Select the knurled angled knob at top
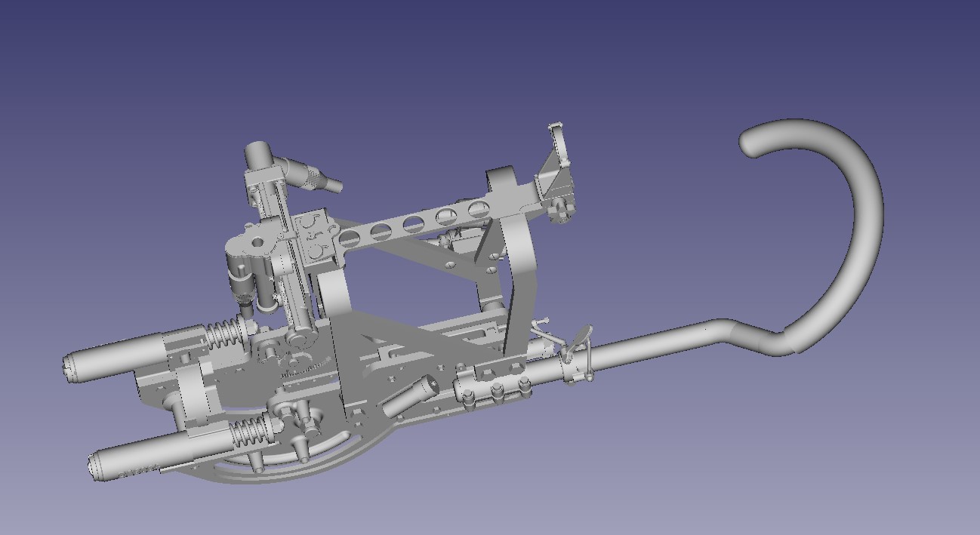 pyautogui.click(x=313, y=174)
